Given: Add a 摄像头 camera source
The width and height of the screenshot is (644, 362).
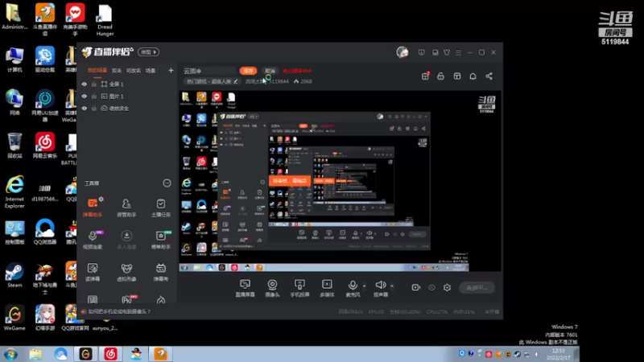Looking at the screenshot, I should [272, 288].
